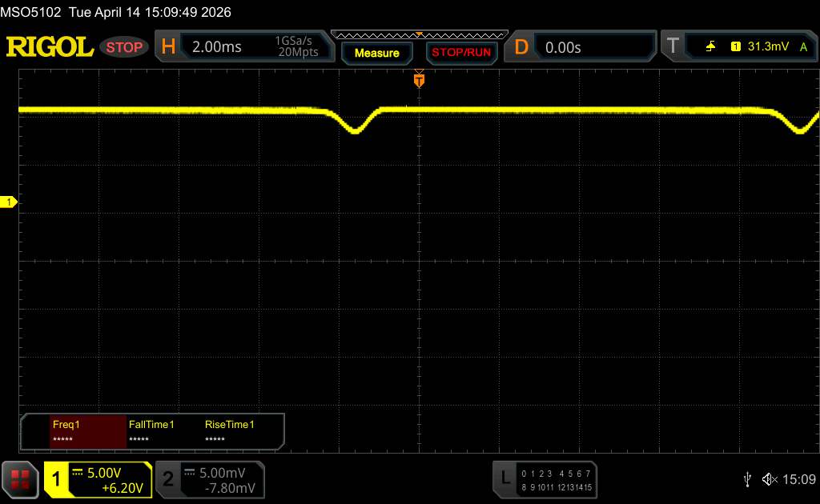Click the muted speaker beeper icon
This screenshot has width=820, height=504.
coord(770,479)
